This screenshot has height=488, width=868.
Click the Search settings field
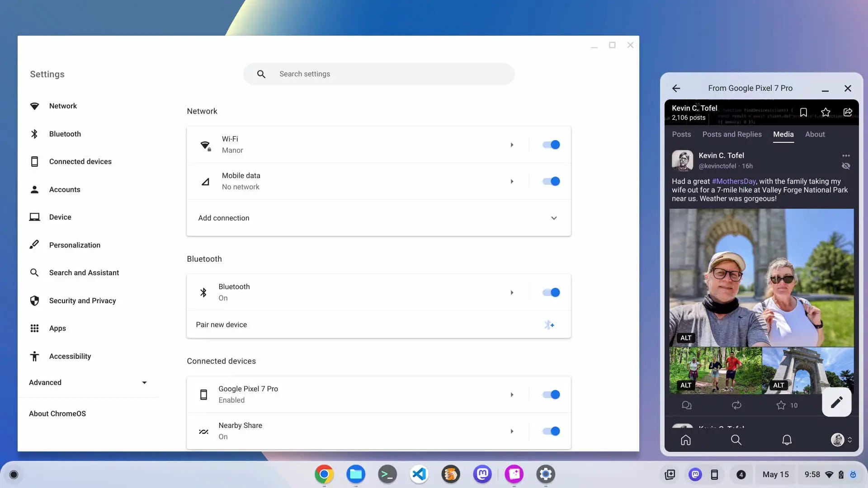(x=379, y=74)
